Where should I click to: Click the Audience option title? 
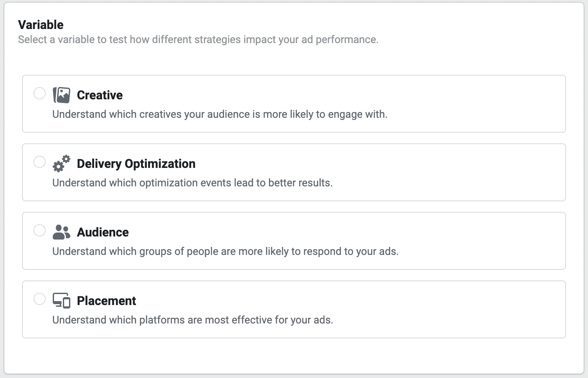[103, 232]
